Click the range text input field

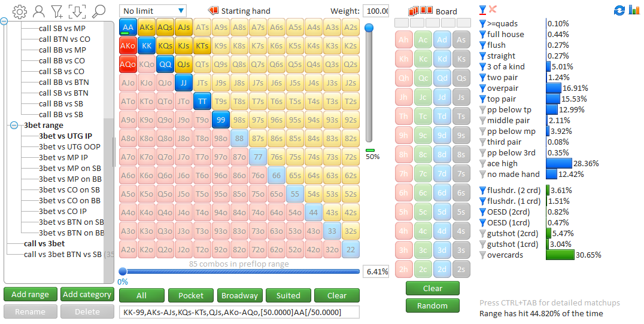pyautogui.click(x=239, y=312)
